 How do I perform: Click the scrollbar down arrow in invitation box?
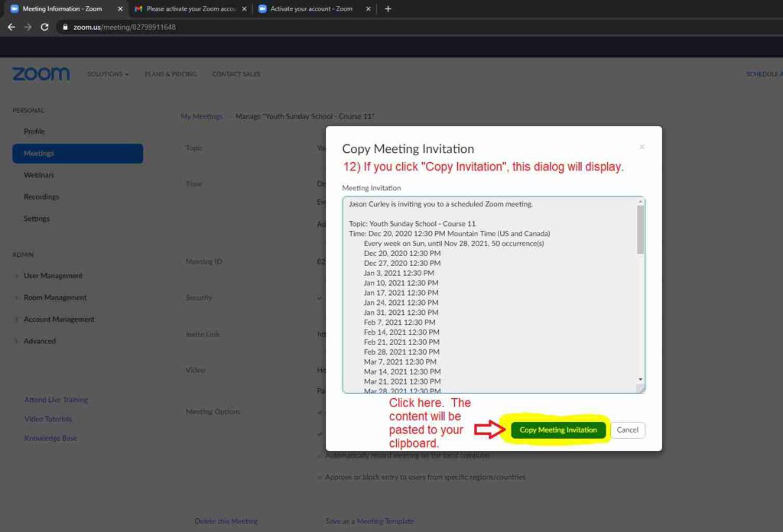[x=640, y=379]
